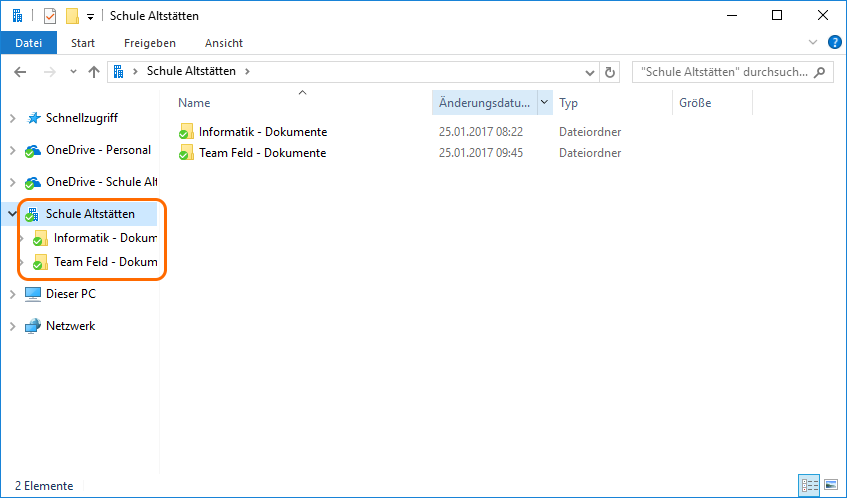Select Netzwerk in the navigation pane

click(70, 326)
